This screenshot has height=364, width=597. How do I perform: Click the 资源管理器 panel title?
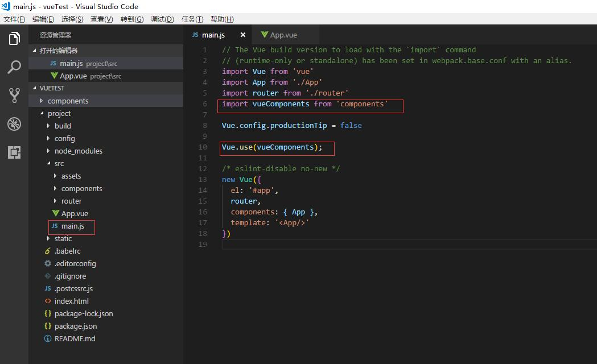pos(56,35)
